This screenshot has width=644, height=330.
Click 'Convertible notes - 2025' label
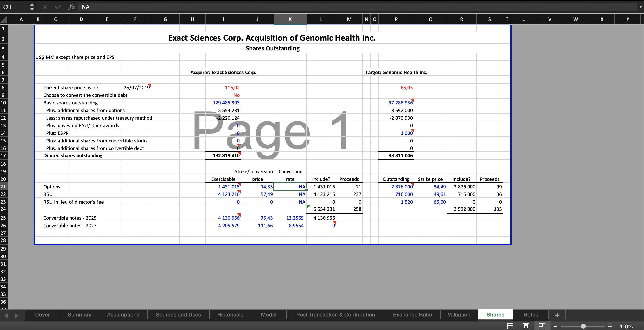coord(70,218)
